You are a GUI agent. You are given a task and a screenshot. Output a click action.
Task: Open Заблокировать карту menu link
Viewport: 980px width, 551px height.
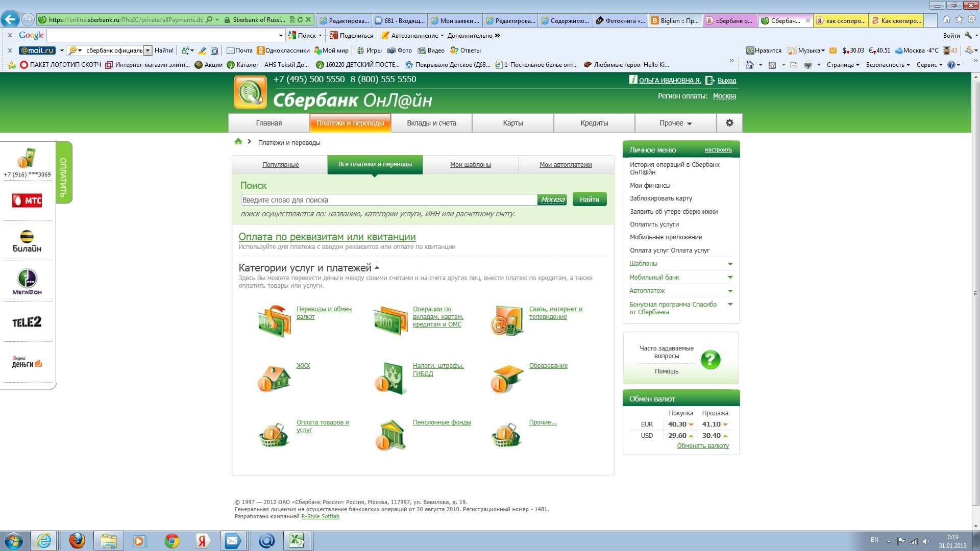click(x=661, y=198)
